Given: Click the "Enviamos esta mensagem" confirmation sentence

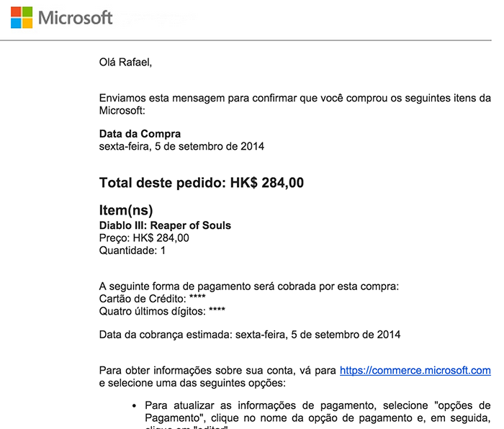Looking at the screenshot, I should tap(294, 98).
